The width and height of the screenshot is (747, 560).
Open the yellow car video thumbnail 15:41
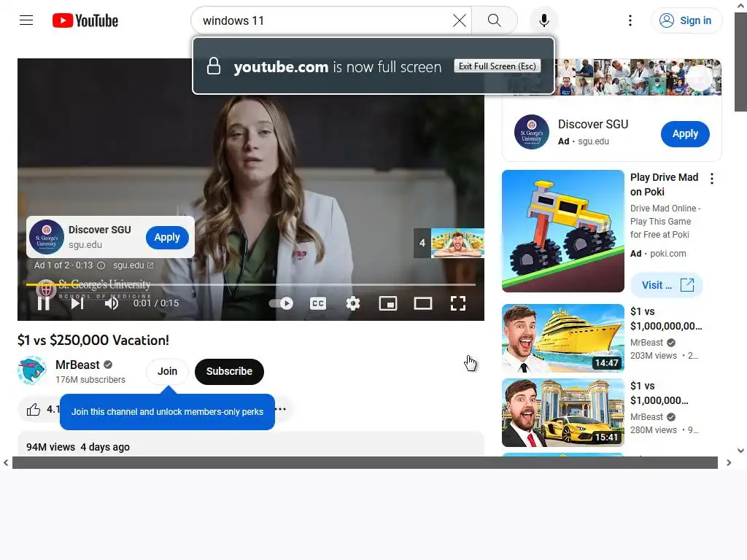[x=562, y=413]
